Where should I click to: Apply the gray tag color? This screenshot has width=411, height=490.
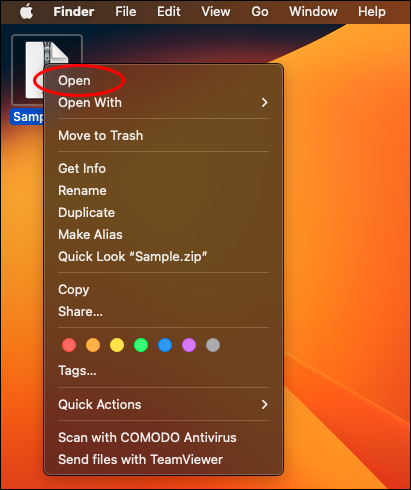tap(213, 345)
